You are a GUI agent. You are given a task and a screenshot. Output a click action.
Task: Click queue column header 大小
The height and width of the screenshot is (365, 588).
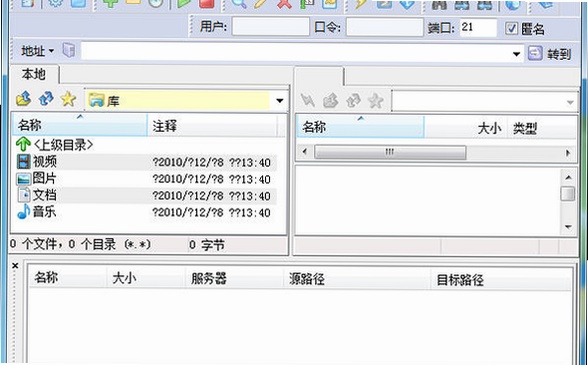pyautogui.click(x=146, y=278)
